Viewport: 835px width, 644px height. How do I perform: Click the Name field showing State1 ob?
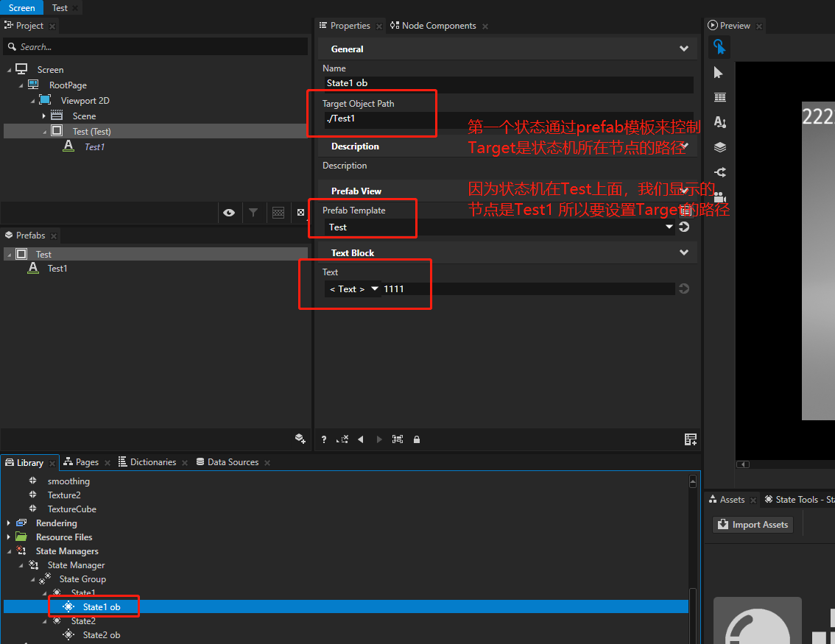(509, 83)
